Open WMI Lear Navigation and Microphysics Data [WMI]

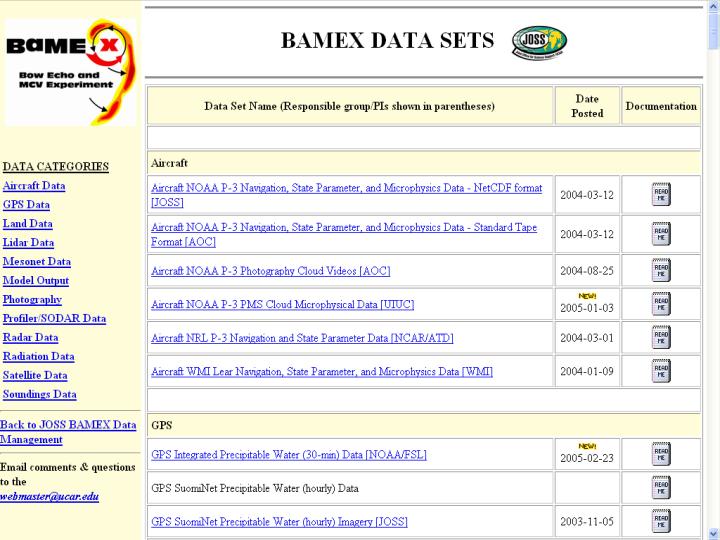click(x=322, y=371)
